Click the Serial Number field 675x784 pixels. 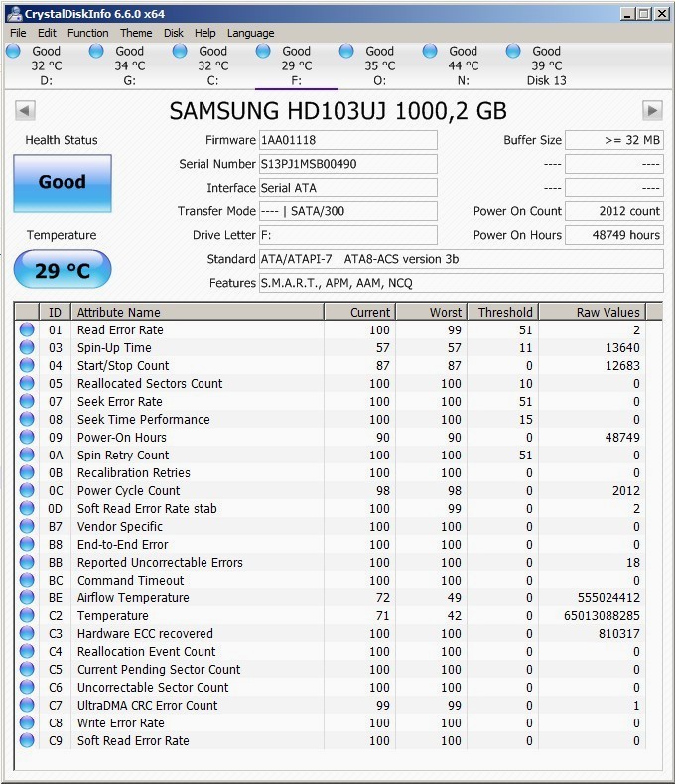(348, 164)
